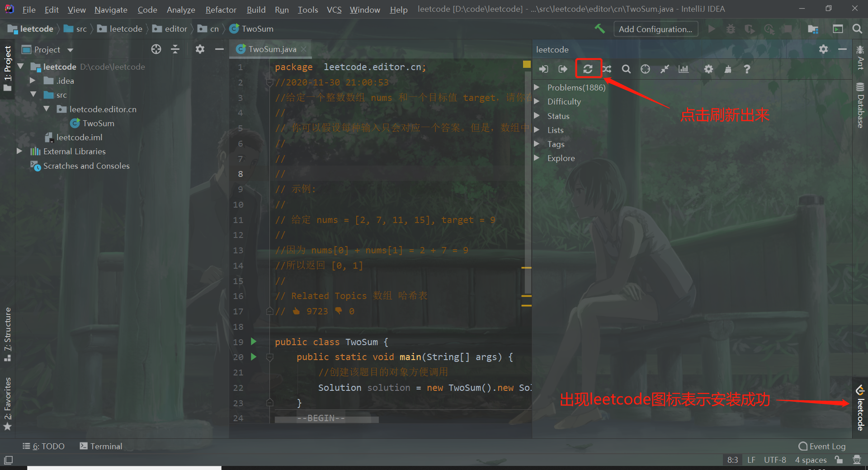Open the Navigate menu
This screenshot has width=868, height=470.
[x=110, y=9]
